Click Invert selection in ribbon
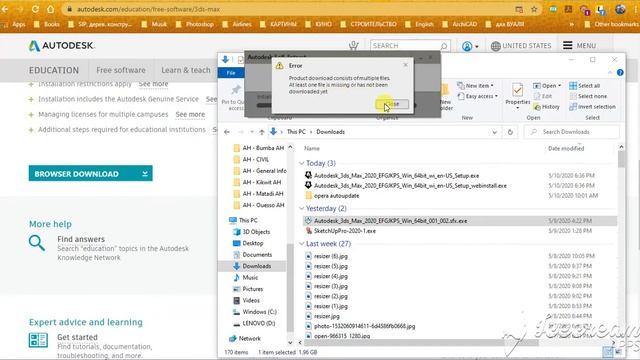Image resolution: width=640 pixels, height=360 pixels. [592, 107]
